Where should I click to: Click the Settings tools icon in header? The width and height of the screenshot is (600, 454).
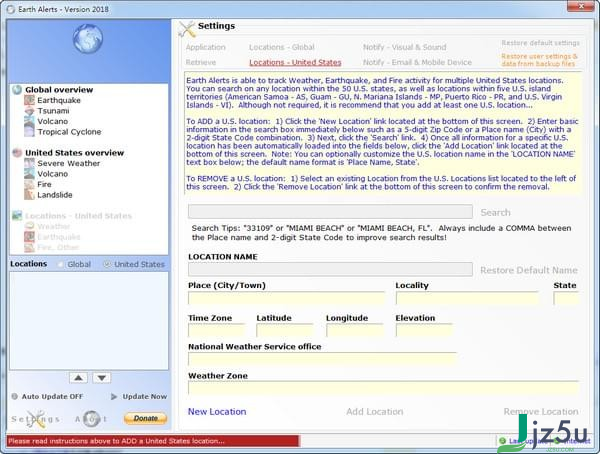[187, 29]
